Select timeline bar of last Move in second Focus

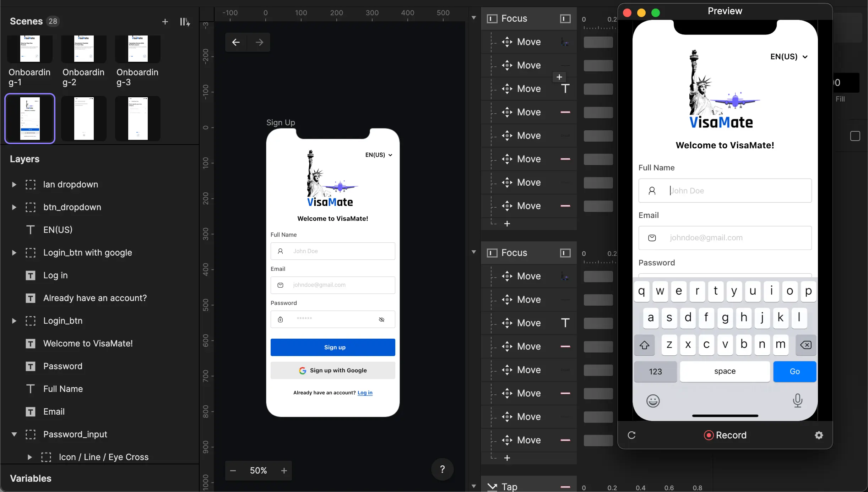pos(598,441)
